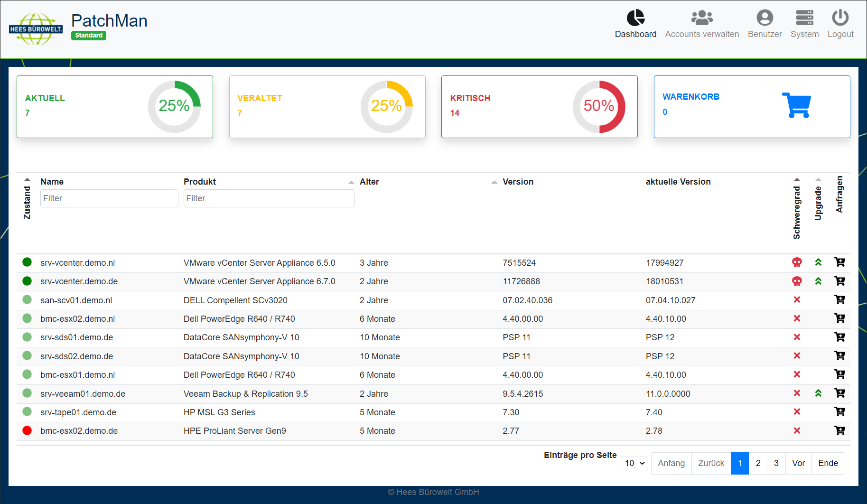Click red status dot for bmc-esx02.demo.de
Viewport: 867px width, 504px height.
pos(27,431)
